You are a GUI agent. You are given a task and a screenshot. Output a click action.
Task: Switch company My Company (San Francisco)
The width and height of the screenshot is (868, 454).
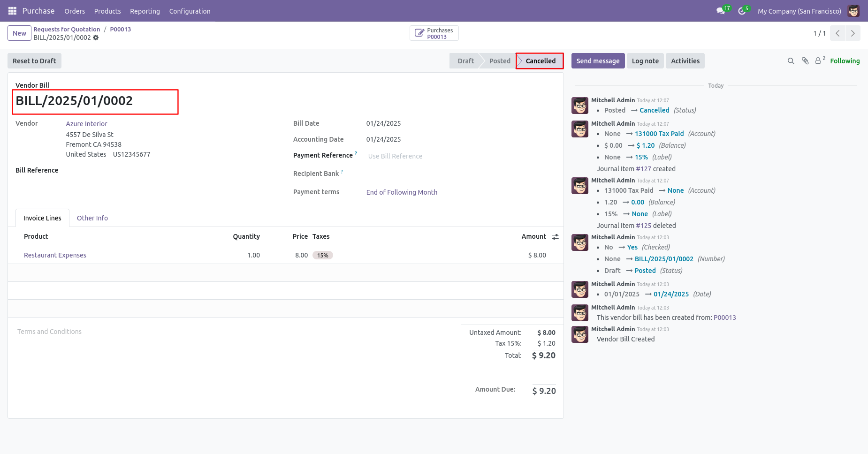[x=799, y=11]
